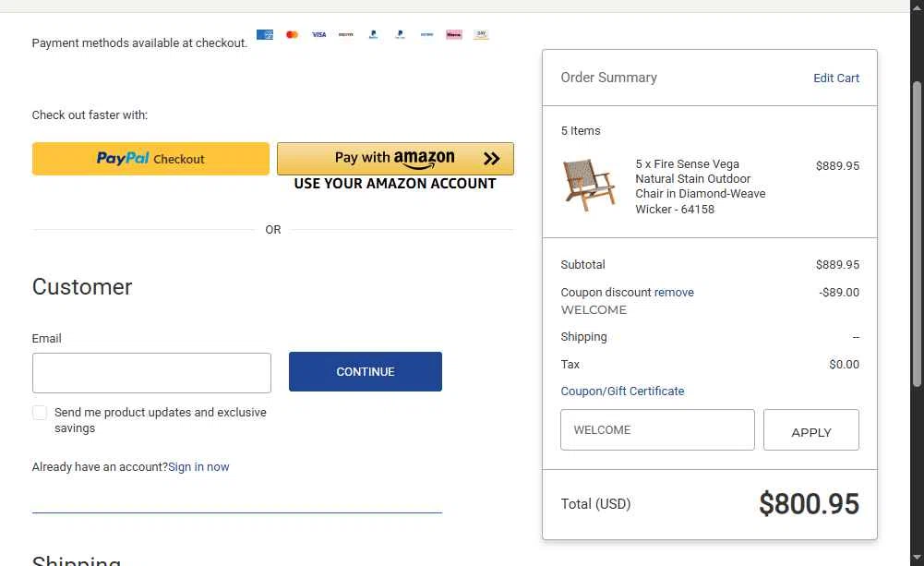The image size is (924, 566).
Task: Click the Order Summary heading
Action: tap(608, 78)
